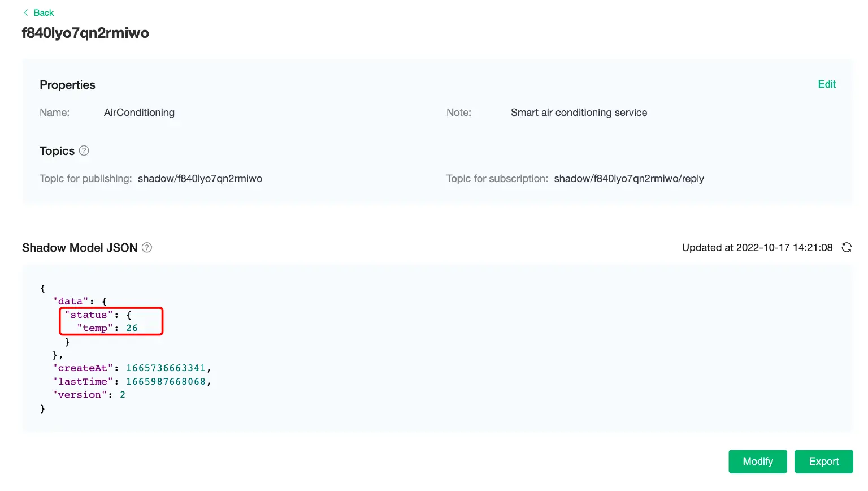Click the device name f840lyo7qn2rmiwo heading
Image resolution: width=868 pixels, height=491 pixels.
tap(85, 33)
